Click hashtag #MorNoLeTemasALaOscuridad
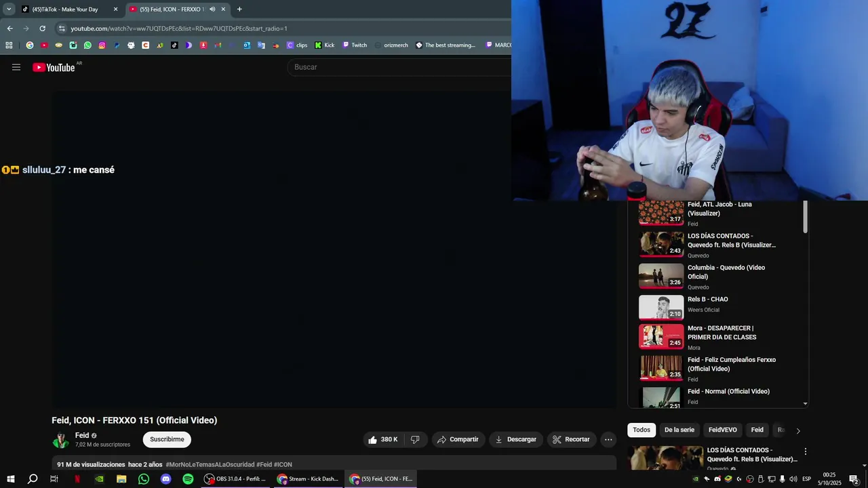 click(x=210, y=464)
